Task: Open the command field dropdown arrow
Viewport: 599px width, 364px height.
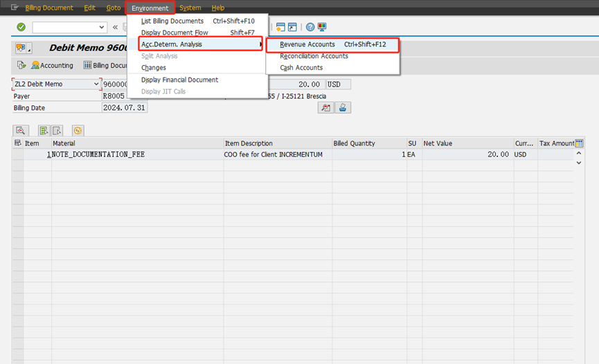Action: click(102, 27)
